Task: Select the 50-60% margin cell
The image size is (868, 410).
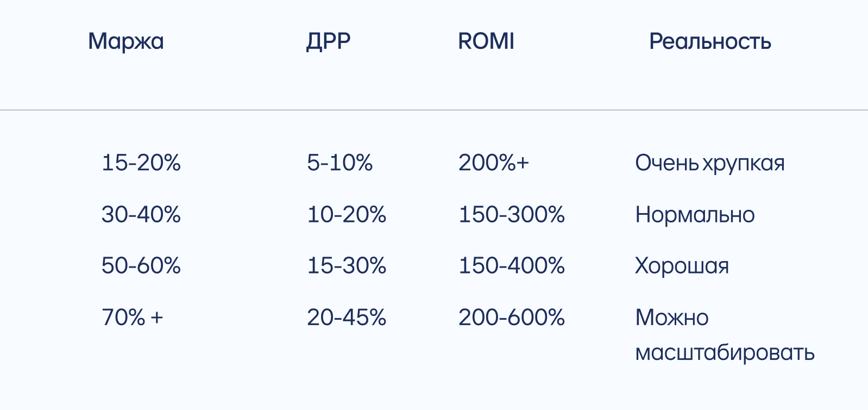Action: coord(141,265)
